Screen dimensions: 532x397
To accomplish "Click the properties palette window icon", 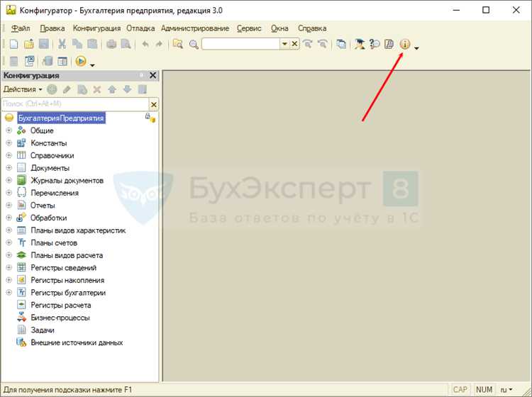I will click(62, 62).
